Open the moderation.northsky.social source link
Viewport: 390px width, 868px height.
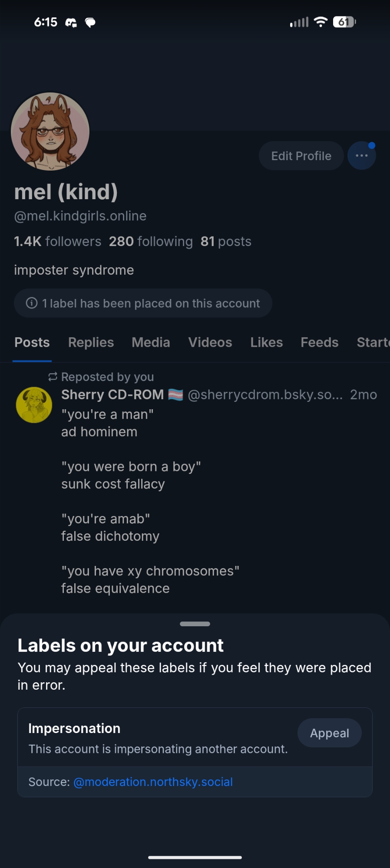click(x=153, y=782)
